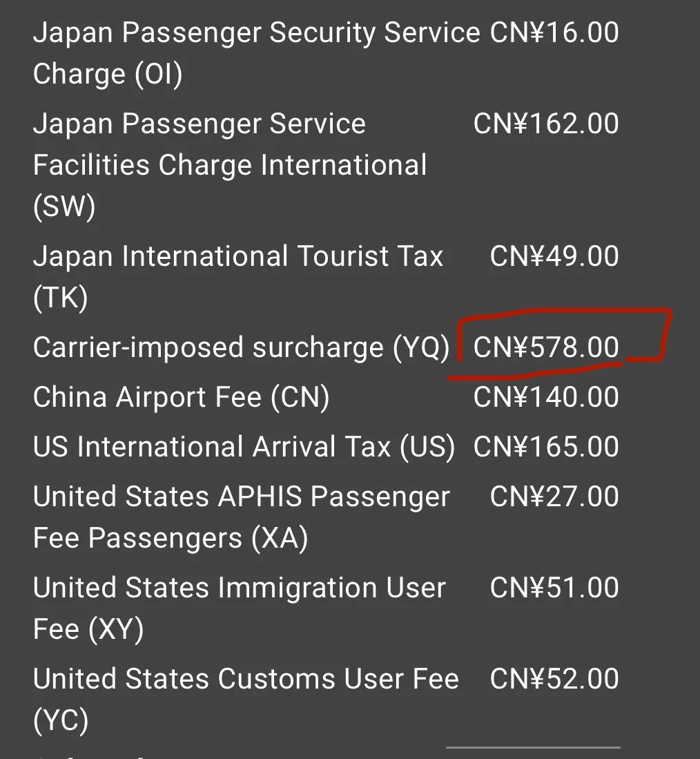Click the United States APHIS Passenger Fee label
This screenshot has width=700, height=759.
[x=241, y=517]
